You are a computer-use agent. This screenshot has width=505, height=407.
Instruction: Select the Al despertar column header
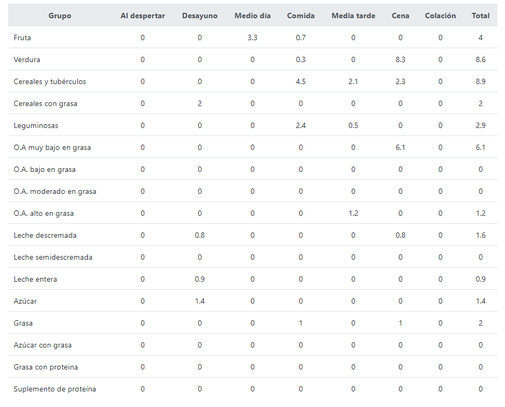[143, 16]
